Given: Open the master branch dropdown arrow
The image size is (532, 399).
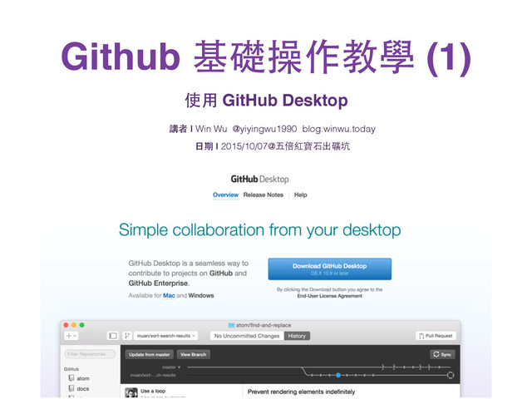Looking at the screenshot, I should 180,367.
